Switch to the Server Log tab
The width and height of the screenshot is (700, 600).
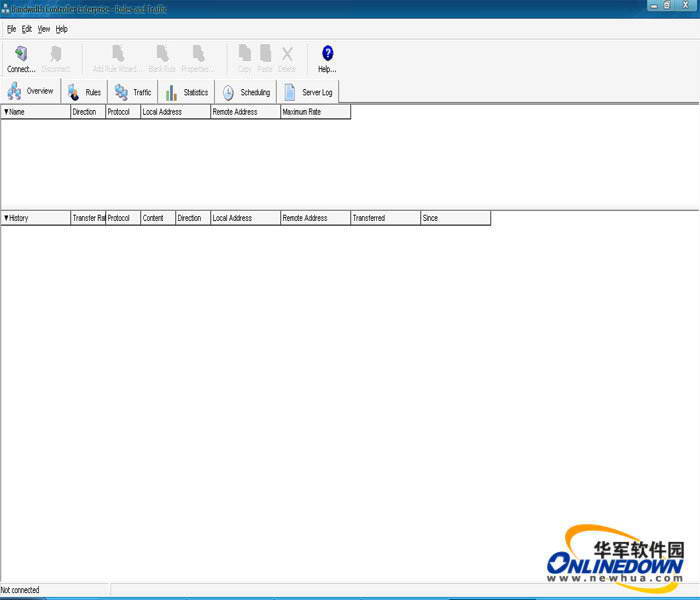[x=308, y=92]
